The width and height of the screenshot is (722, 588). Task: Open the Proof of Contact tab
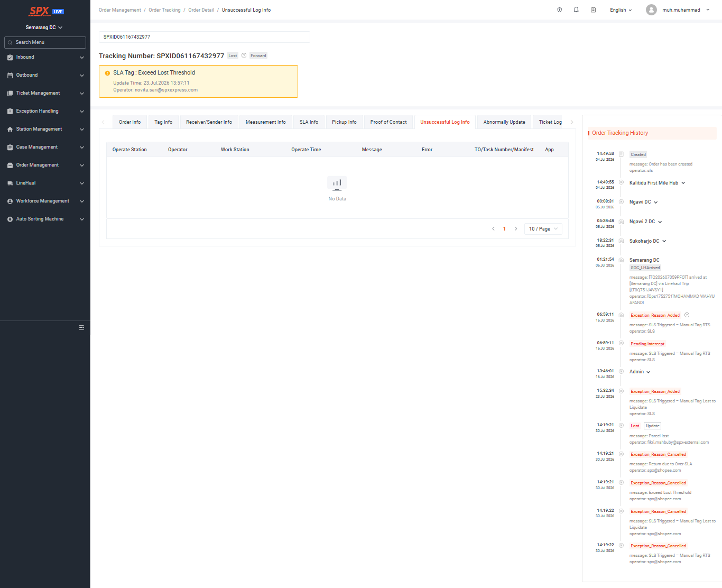(x=388, y=122)
